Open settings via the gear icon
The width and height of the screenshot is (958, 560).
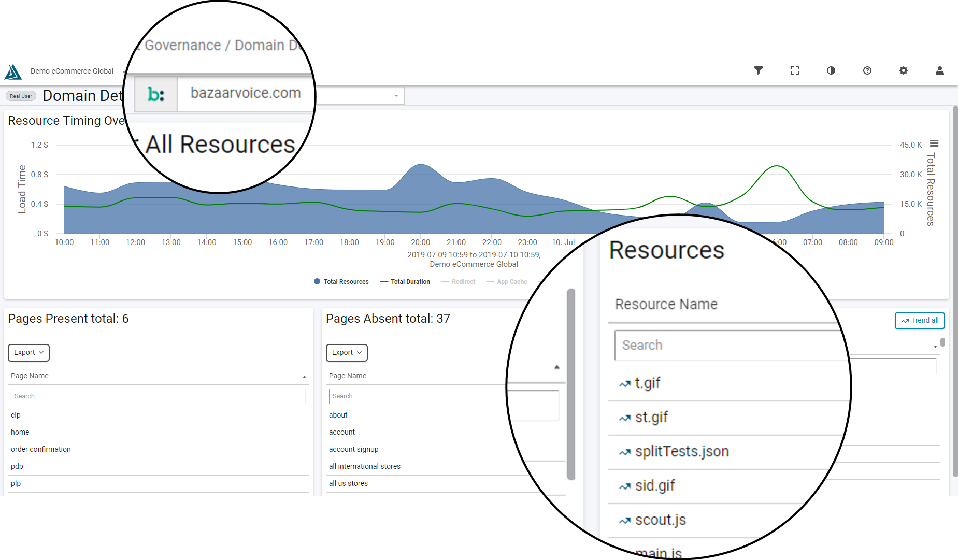903,70
